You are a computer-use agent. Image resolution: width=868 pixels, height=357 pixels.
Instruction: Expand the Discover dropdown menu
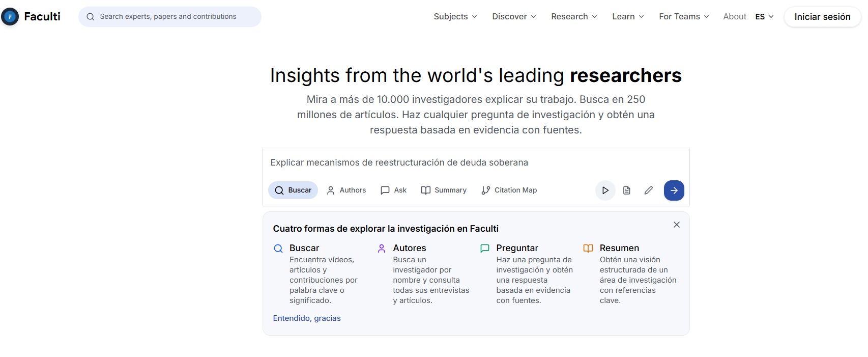(514, 17)
